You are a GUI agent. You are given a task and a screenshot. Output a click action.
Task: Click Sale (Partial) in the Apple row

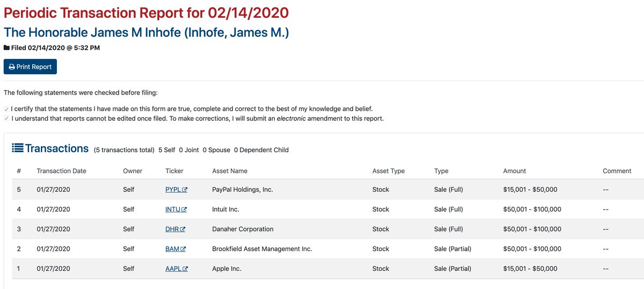[x=453, y=269]
